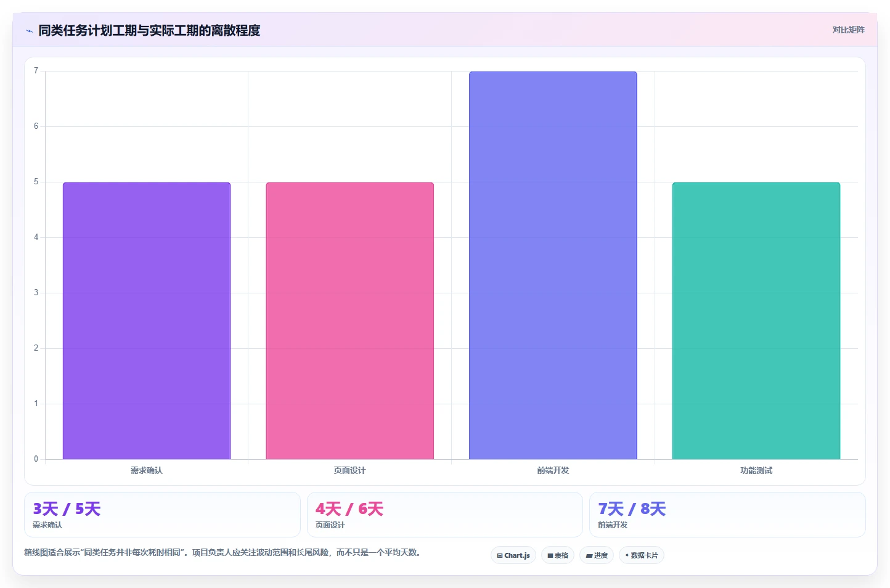Select the 数据卡片 tag chip

[642, 555]
